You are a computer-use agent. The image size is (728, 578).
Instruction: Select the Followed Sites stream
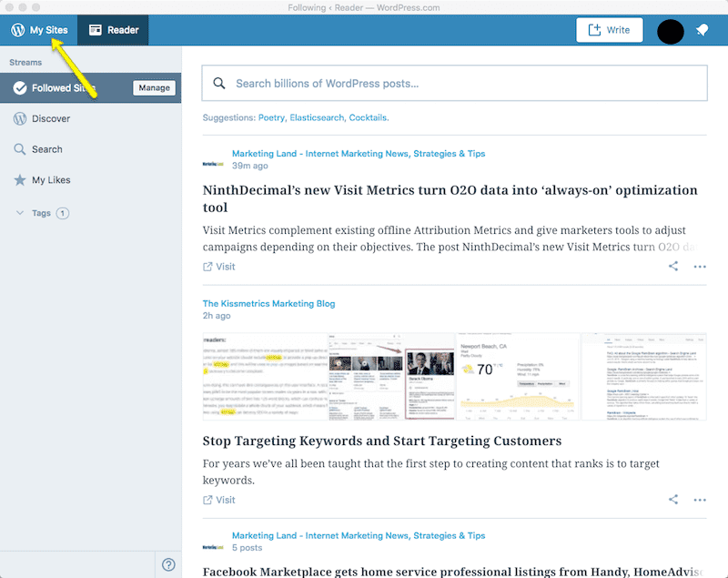tap(90, 87)
